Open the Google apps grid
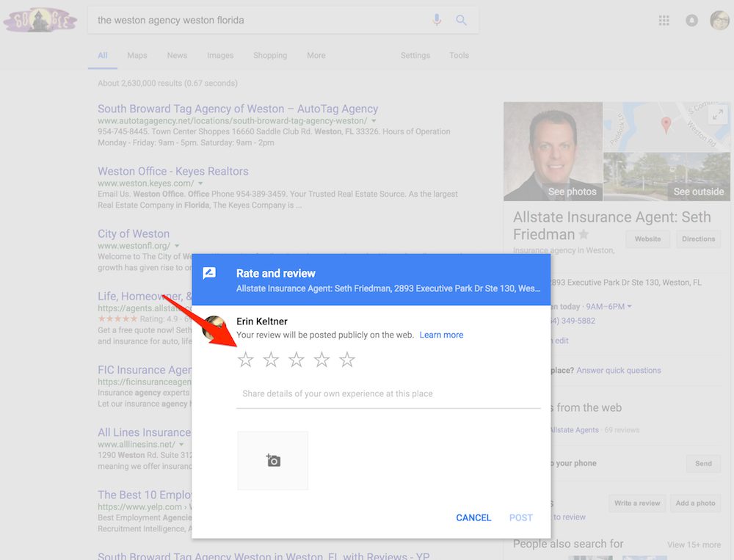Viewport: 734px width, 560px height. click(x=664, y=20)
